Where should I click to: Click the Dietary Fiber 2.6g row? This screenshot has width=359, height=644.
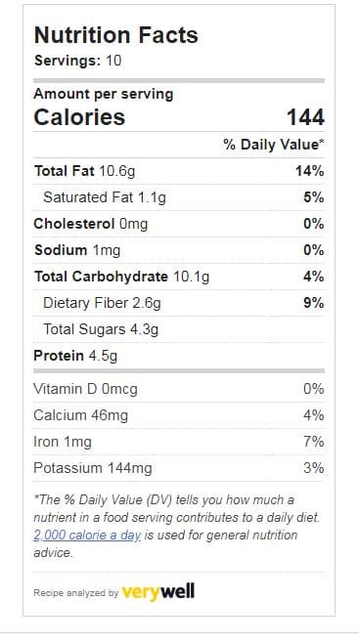click(179, 303)
